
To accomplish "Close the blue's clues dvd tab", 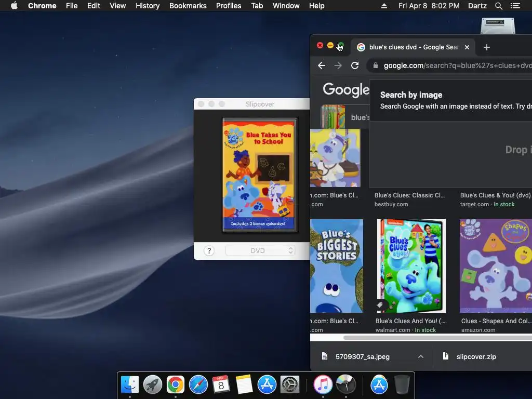I will pos(467,47).
